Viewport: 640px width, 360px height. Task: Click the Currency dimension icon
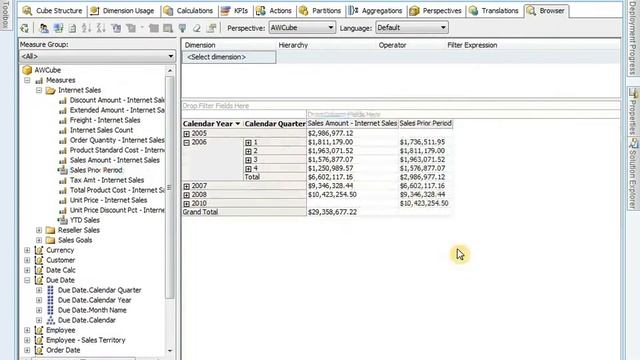click(x=39, y=250)
